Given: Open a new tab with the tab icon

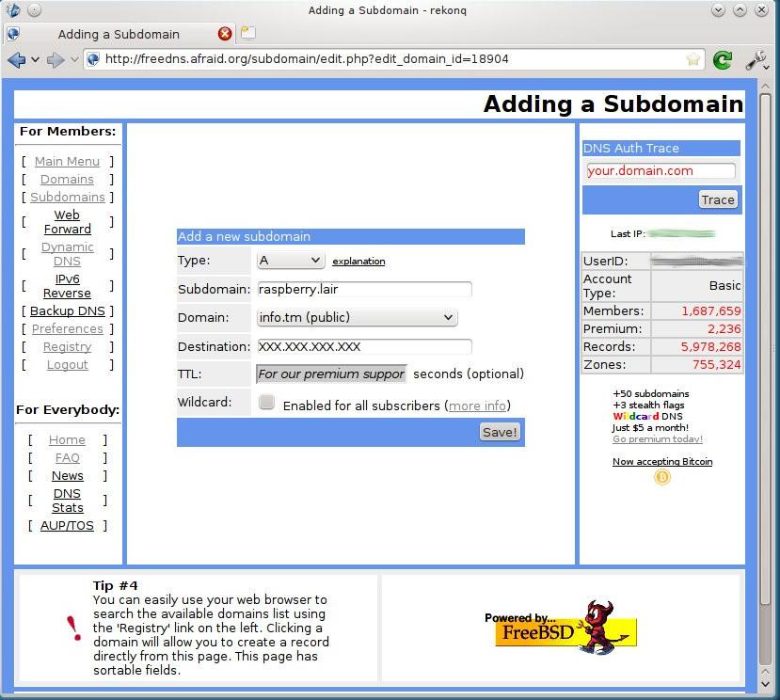Looking at the screenshot, I should [248, 34].
